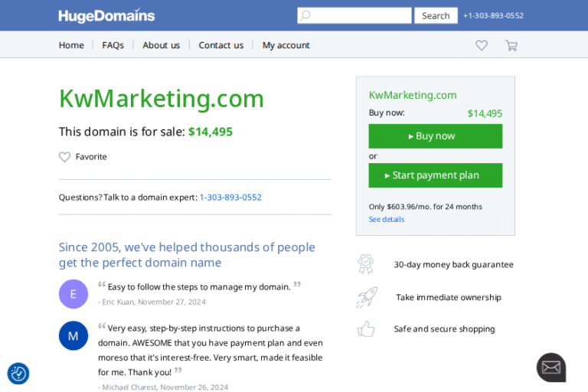
Task: Open My account
Action: 286,45
